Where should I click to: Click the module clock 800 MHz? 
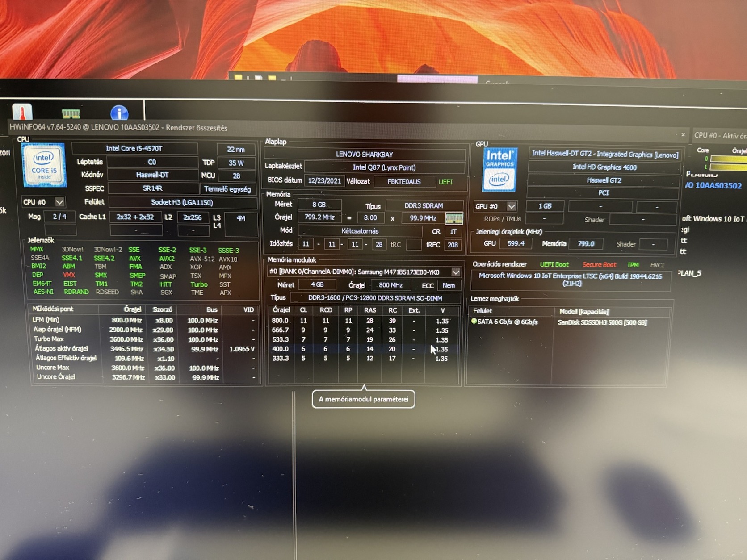(390, 285)
